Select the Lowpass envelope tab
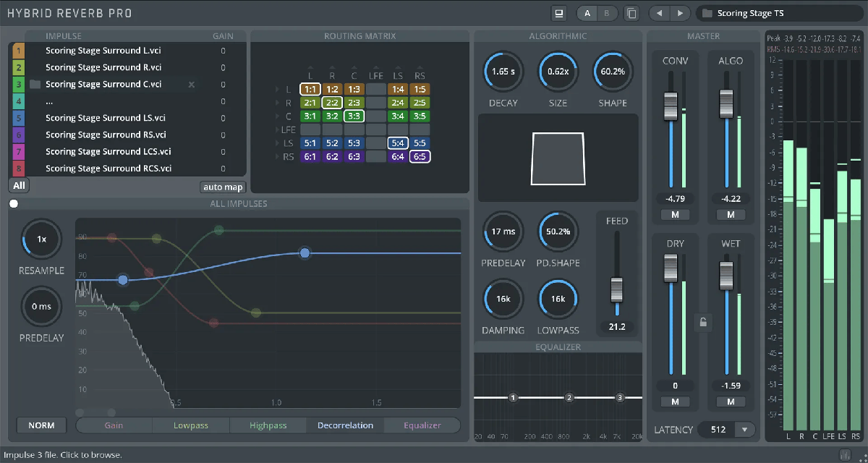The width and height of the screenshot is (868, 463). click(191, 425)
